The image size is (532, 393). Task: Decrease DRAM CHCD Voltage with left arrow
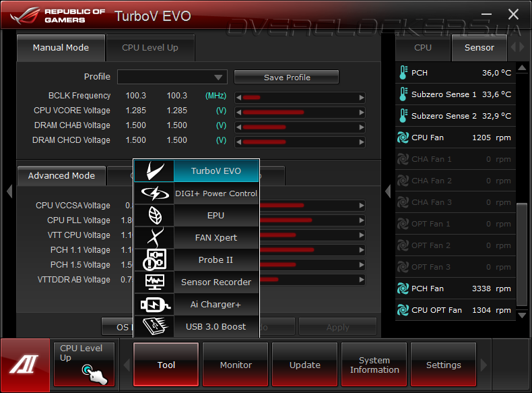coord(238,142)
